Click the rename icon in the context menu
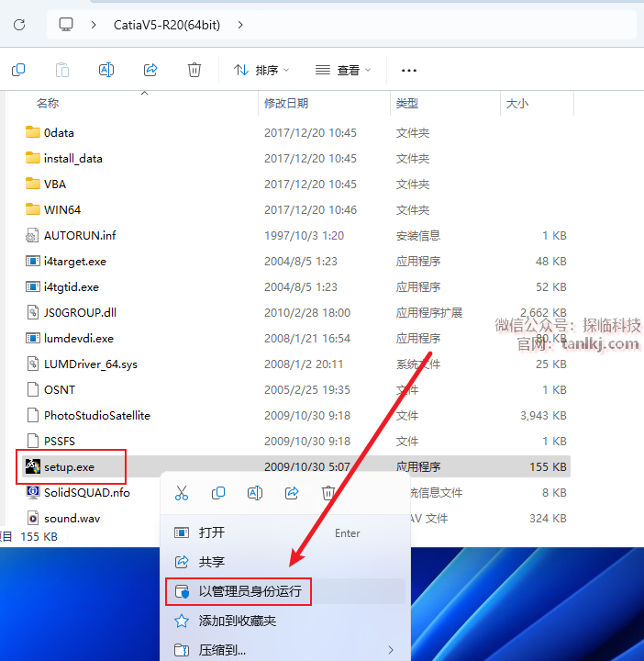The image size is (644, 661). click(255, 493)
